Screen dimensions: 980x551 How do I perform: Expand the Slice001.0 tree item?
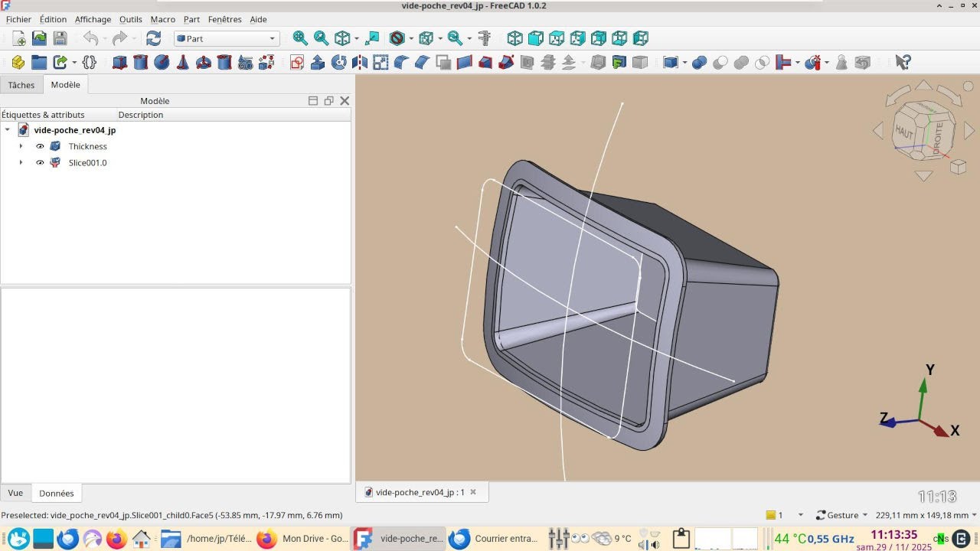(x=21, y=162)
